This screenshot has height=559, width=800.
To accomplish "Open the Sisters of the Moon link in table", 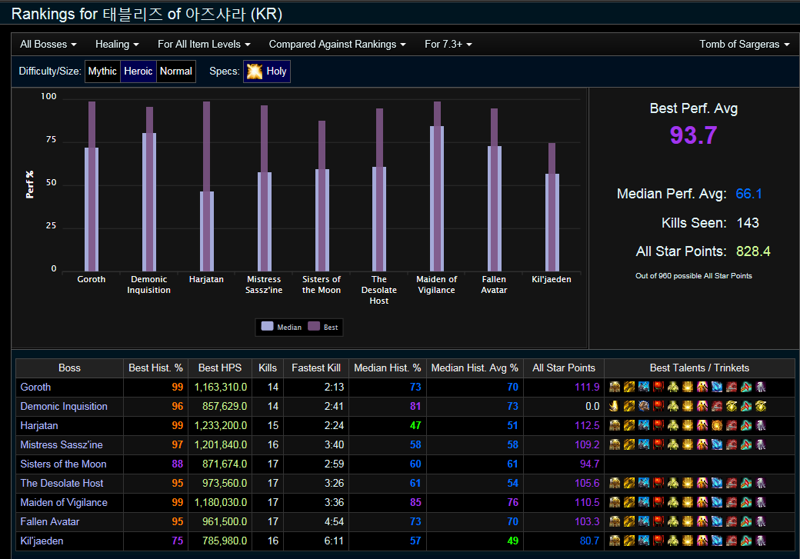I will (x=63, y=464).
